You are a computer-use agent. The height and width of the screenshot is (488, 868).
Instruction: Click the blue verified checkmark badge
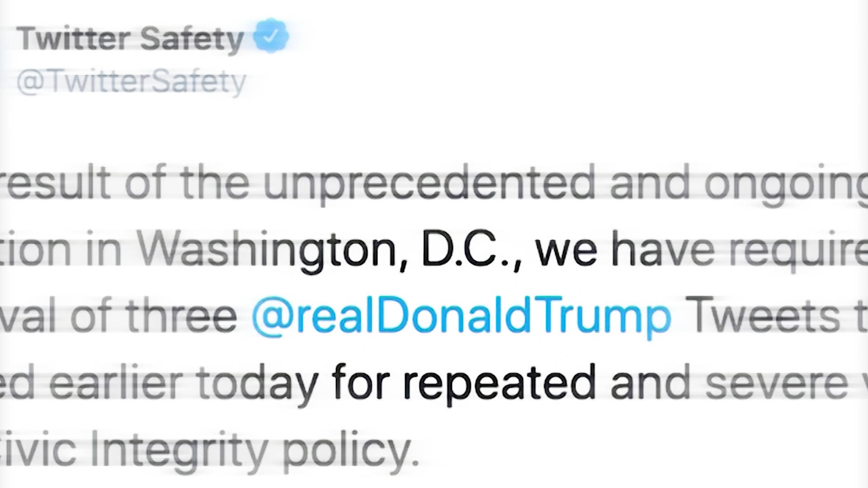(270, 36)
